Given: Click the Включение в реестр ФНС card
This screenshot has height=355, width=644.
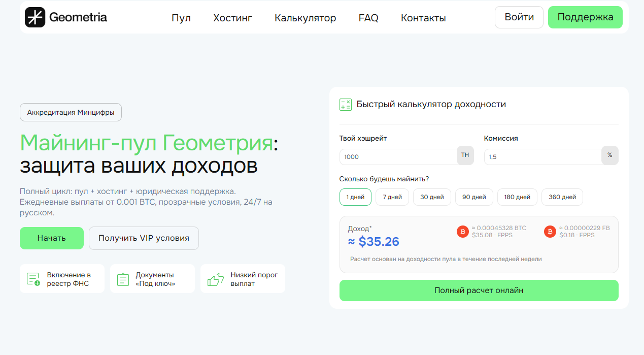Looking at the screenshot, I should click(62, 279).
